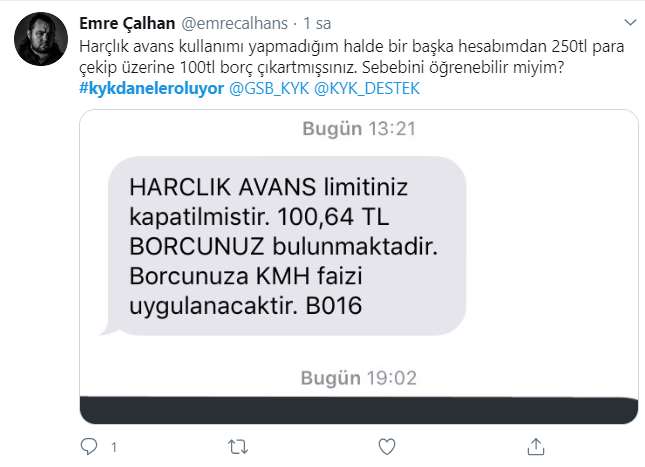Like the tweet with heart icon

[387, 446]
